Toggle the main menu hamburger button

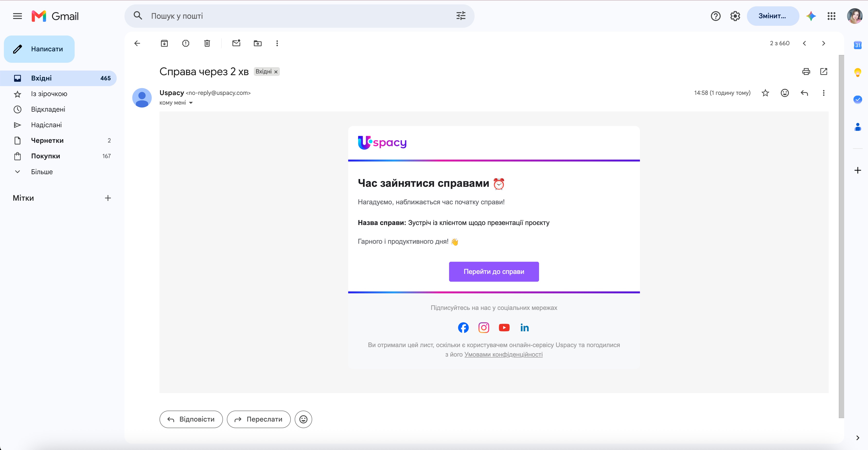tap(18, 16)
